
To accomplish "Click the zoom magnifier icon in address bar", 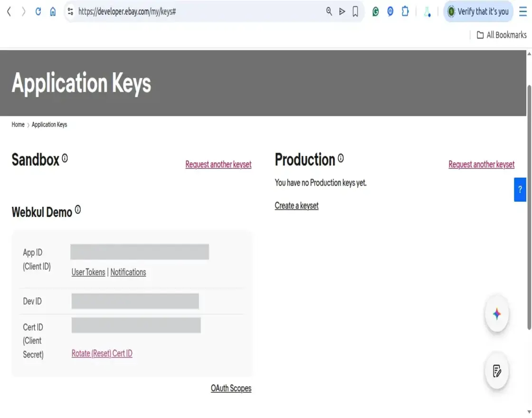I will 329,11.
